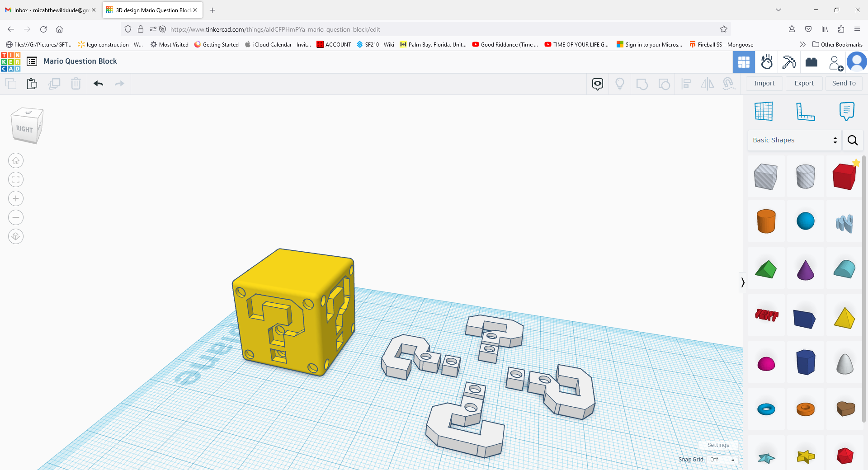Switch to the Gmail Inbox browser tab
This screenshot has height=470, width=868.
tap(50, 9)
